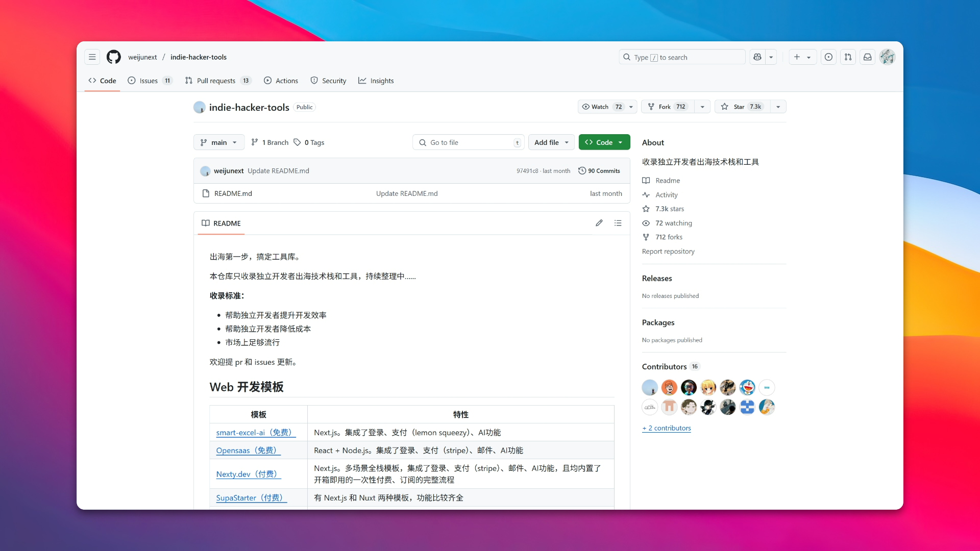This screenshot has height=551, width=980.
Task: Switch to the Insights tab
Action: click(376, 81)
